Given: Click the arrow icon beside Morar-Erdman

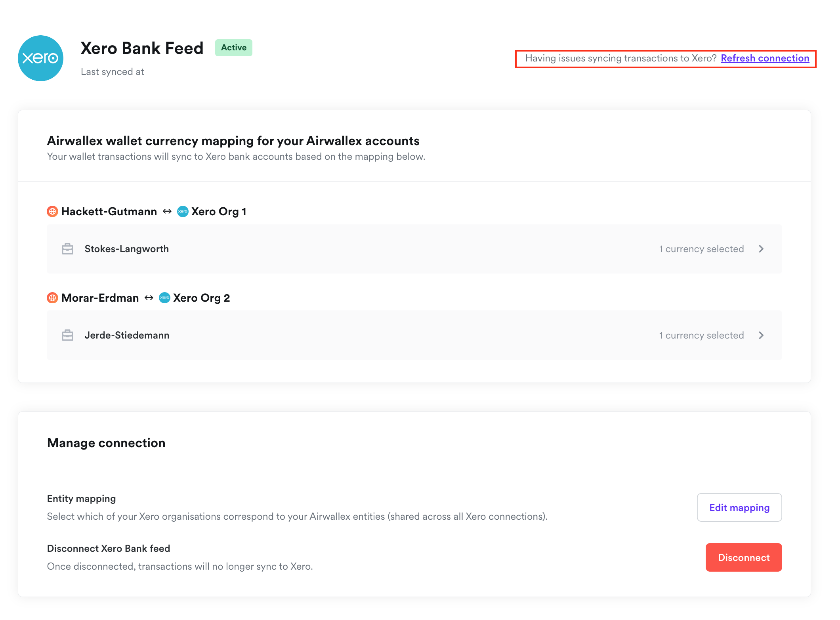Looking at the screenshot, I should [x=149, y=298].
